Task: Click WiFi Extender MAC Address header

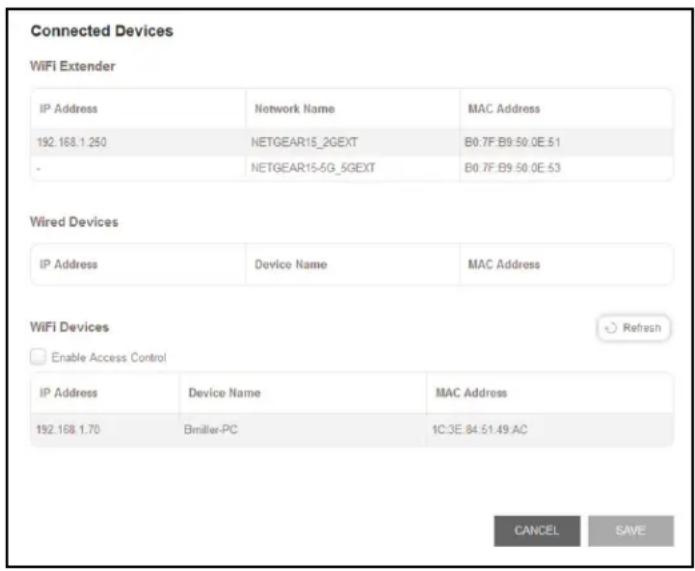Action: (504, 109)
